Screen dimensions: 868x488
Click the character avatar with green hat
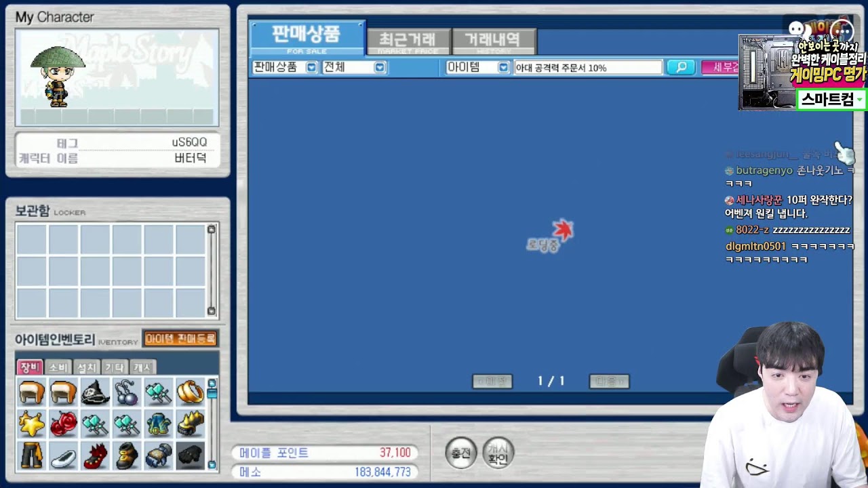58,77
